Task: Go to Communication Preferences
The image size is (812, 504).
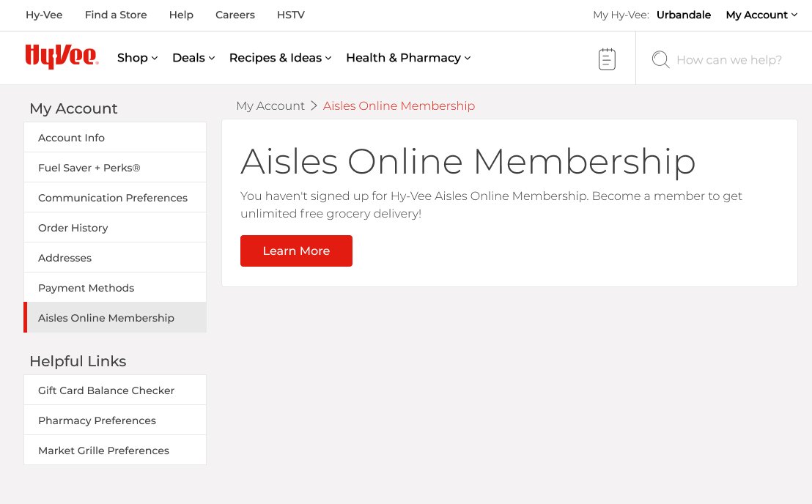Action: click(115, 198)
